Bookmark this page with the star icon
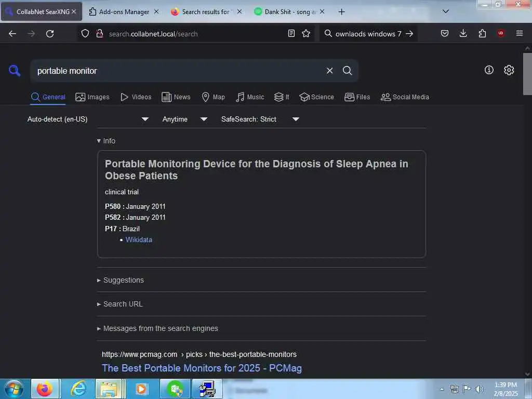The height and width of the screenshot is (399, 532). tap(306, 34)
